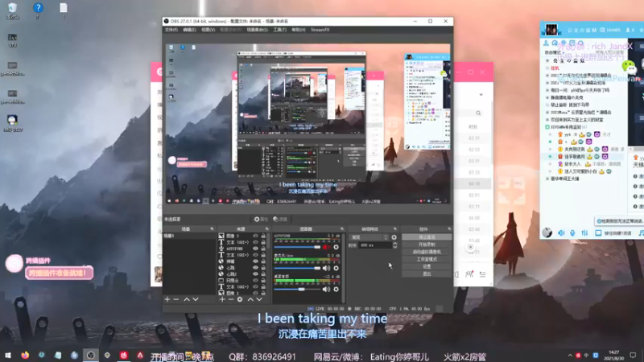Open the 文件(F) menu in OBS
Screen dimensions: 644x362
171,30
